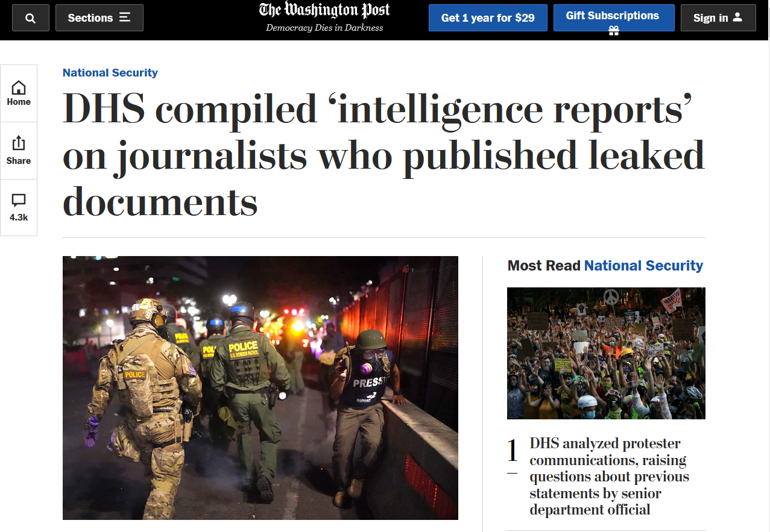770x532 pixels.
Task: Click the article headline about DHS intelligence reports
Action: pos(383,155)
